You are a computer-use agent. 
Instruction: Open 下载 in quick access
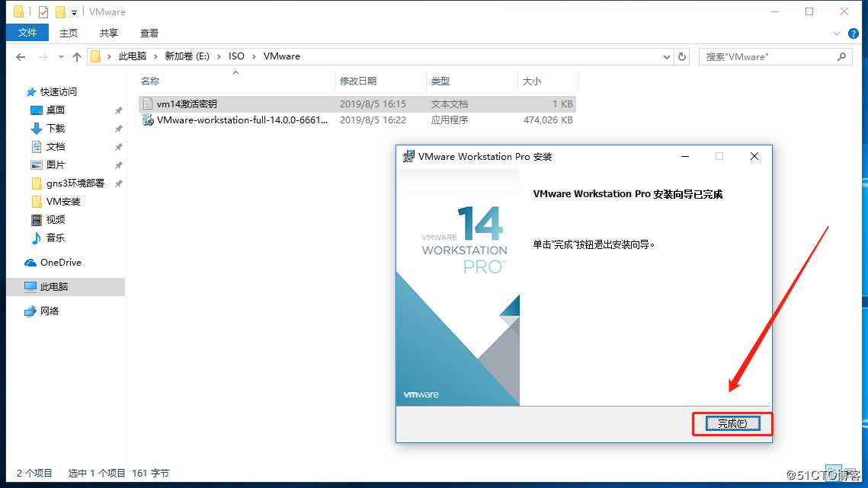pos(56,128)
